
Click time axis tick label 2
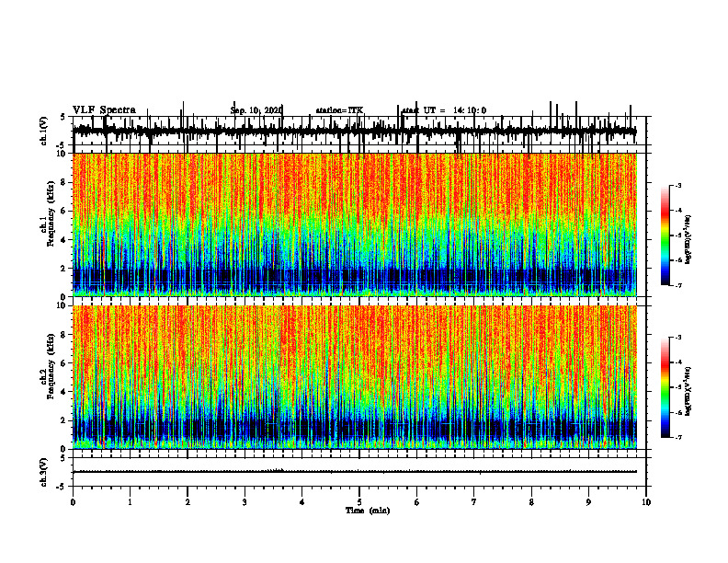pyautogui.click(x=188, y=502)
